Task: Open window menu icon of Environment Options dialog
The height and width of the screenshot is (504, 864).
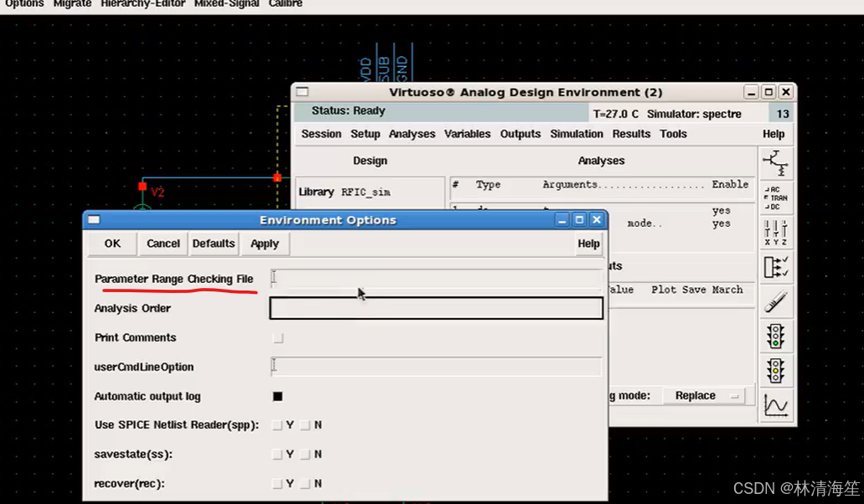Action: coord(94,219)
